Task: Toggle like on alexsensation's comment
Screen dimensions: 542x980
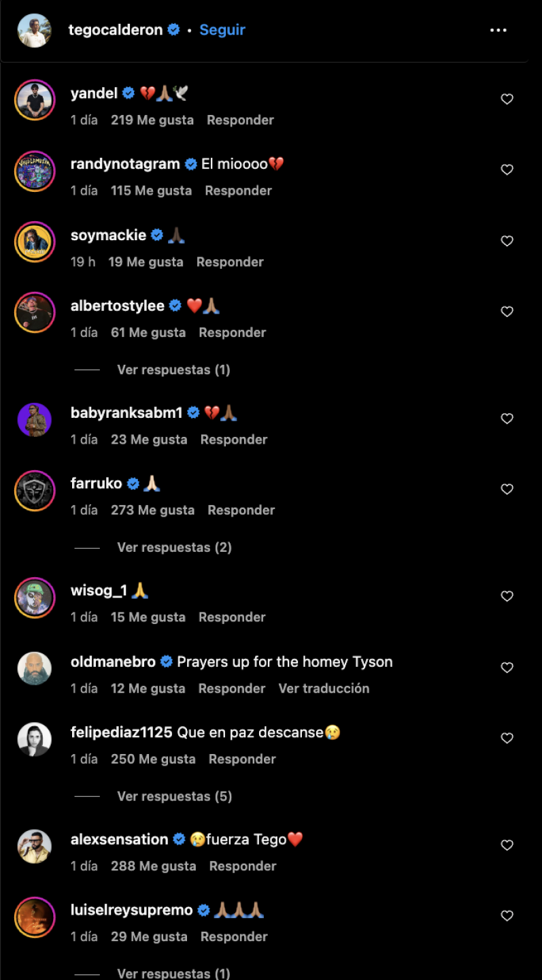Action: coord(507,845)
